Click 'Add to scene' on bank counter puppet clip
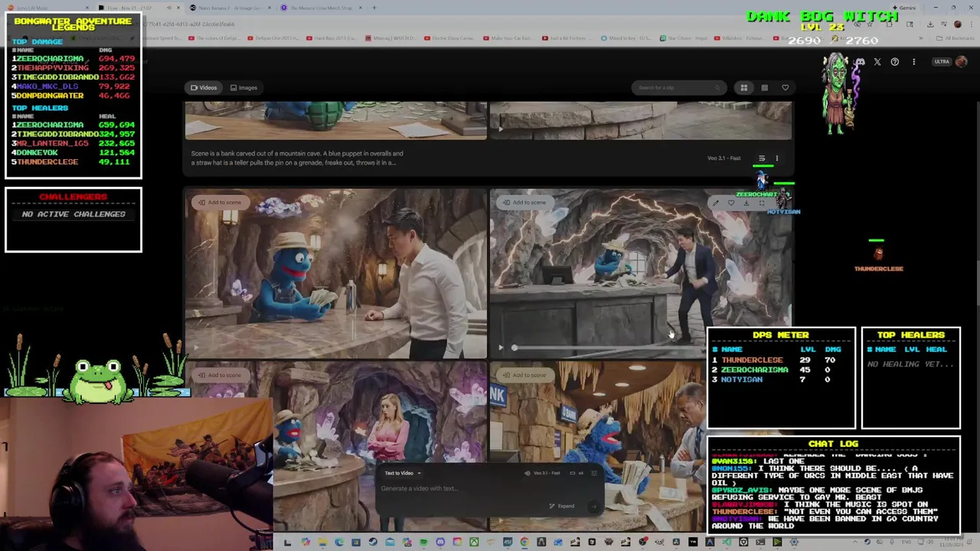Viewport: 980px width, 551px height. [524, 375]
